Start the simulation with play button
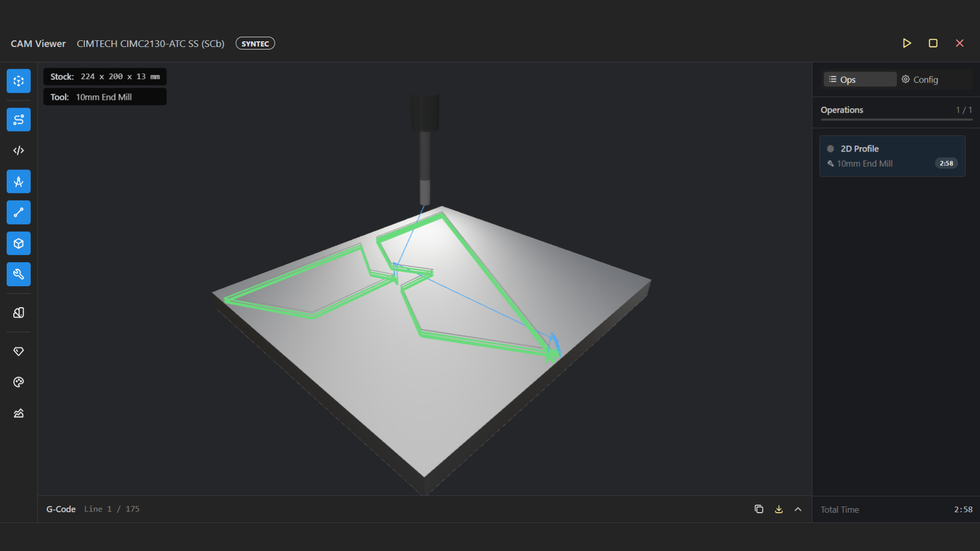This screenshot has width=980, height=551. [906, 43]
